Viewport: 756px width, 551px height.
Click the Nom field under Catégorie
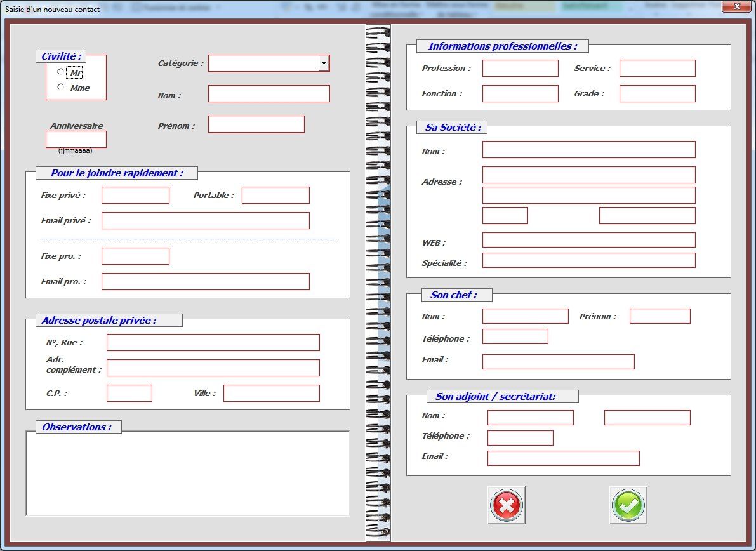[x=269, y=94]
